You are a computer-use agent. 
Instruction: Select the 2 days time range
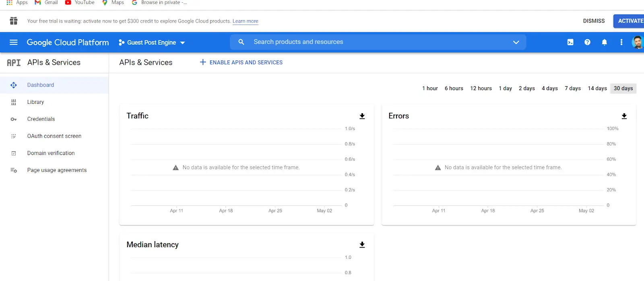[x=526, y=89]
